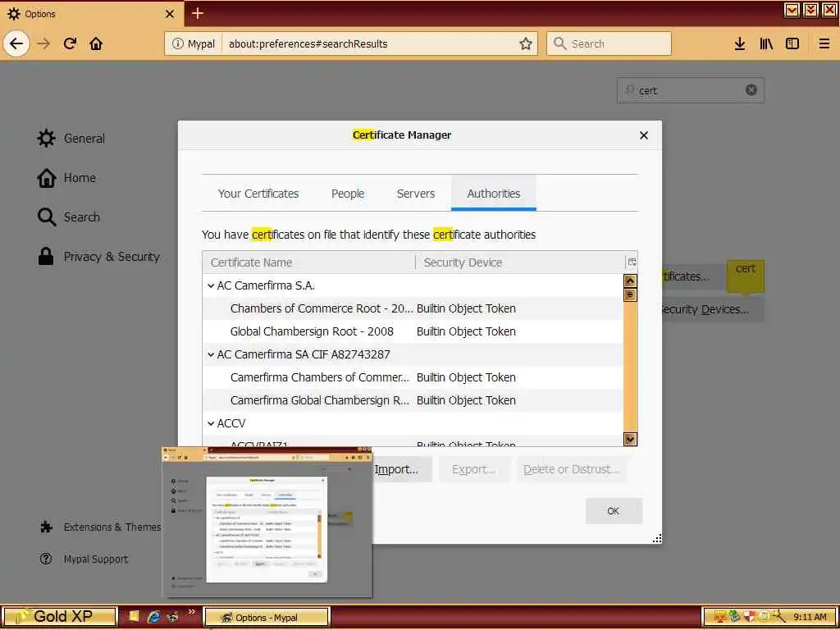This screenshot has width=840, height=630.
Task: Select Camerfirma Global Chambersign Root row
Action: pos(413,400)
